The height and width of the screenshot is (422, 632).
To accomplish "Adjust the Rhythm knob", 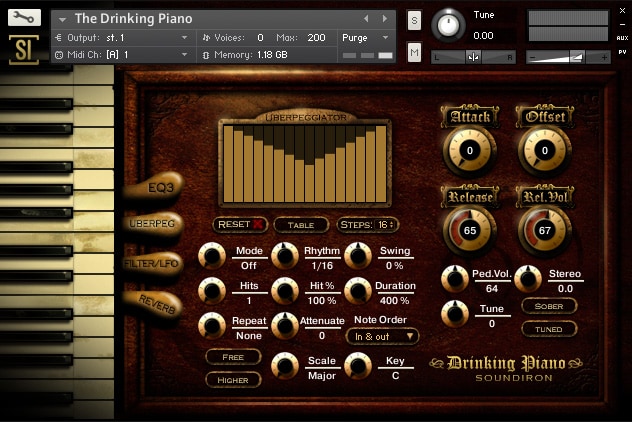I will (x=285, y=256).
